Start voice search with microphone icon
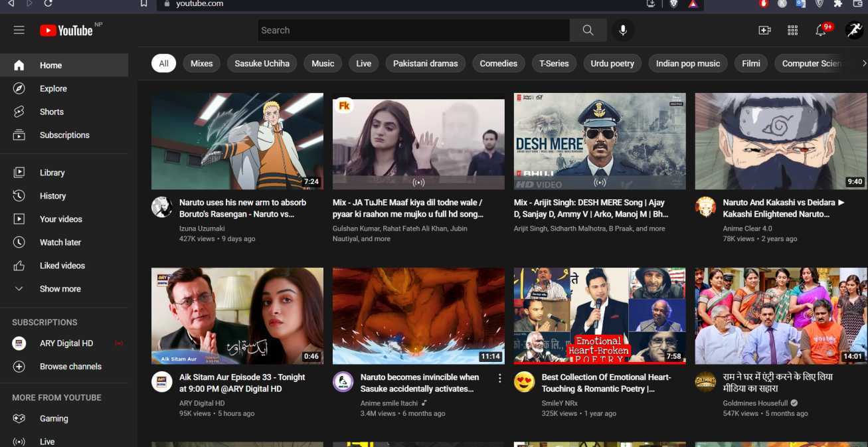Screen dimensions: 868x447 click(623, 30)
